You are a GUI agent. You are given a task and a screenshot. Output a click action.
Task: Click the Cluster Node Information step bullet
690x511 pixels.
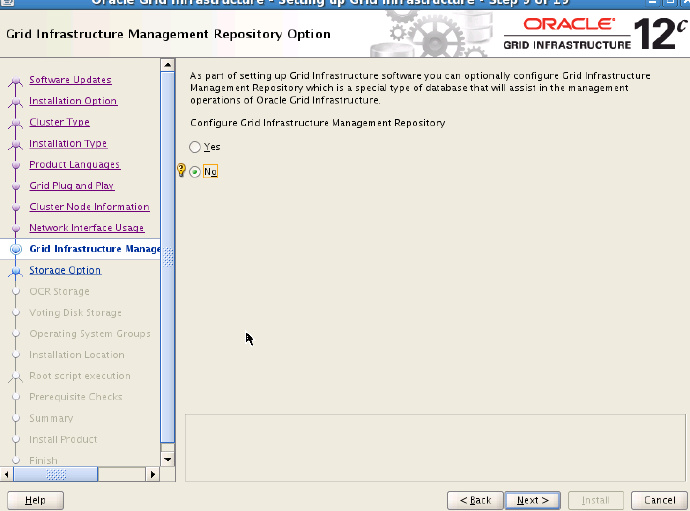16,207
